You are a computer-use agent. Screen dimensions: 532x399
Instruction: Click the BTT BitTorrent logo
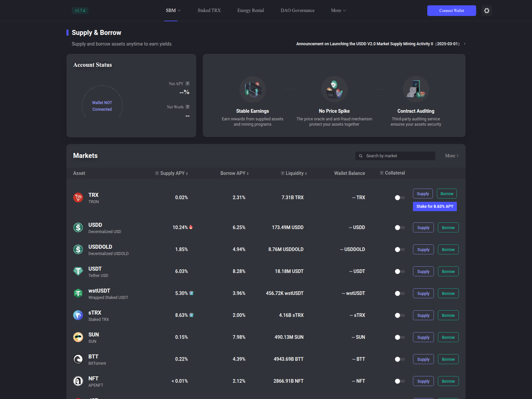pos(78,359)
